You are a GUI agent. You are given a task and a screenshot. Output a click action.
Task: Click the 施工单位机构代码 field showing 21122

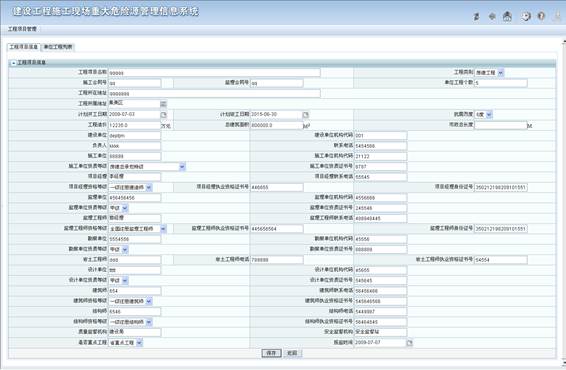coord(380,156)
